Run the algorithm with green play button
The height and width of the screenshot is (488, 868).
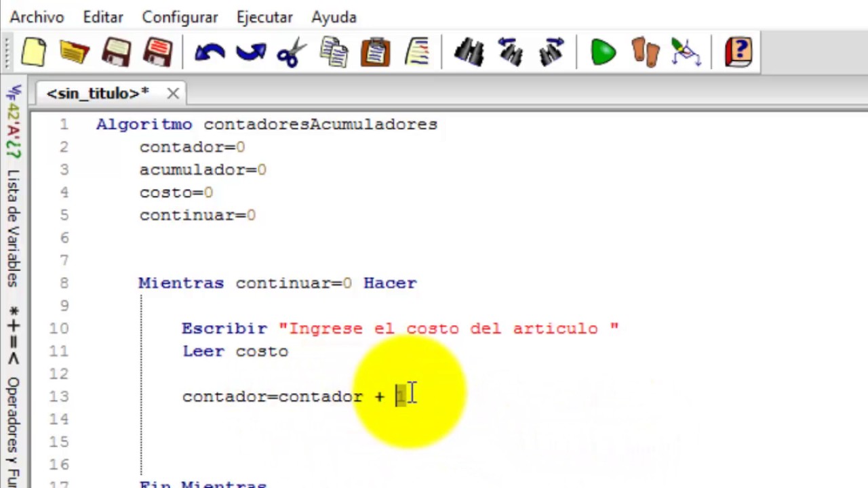[603, 52]
